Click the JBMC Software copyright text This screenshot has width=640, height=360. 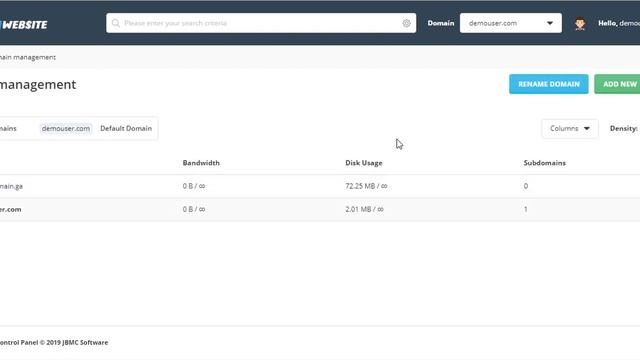[54, 342]
